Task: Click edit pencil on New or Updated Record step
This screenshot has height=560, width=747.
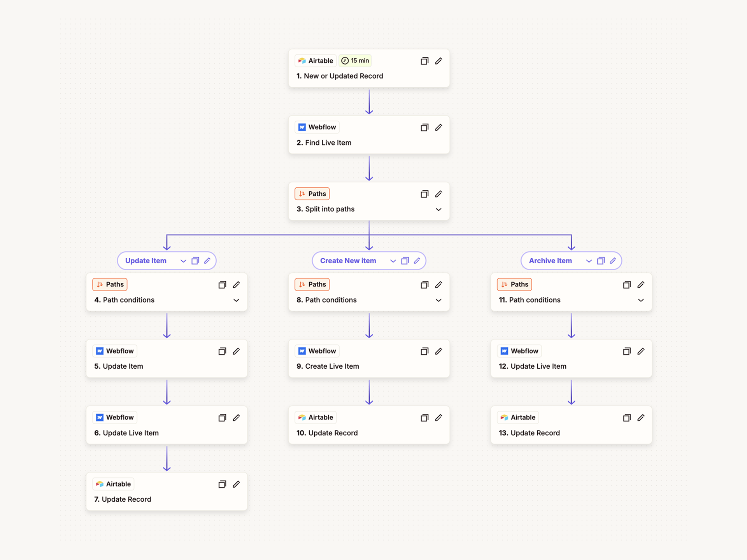Action: point(438,61)
